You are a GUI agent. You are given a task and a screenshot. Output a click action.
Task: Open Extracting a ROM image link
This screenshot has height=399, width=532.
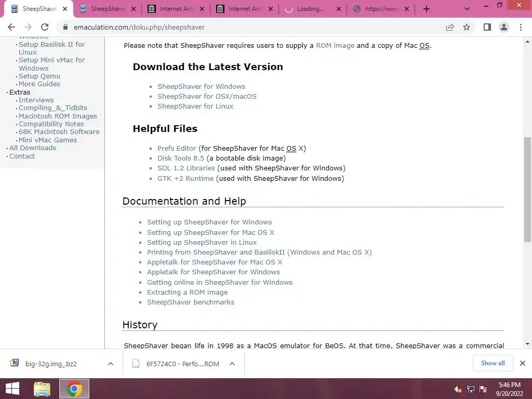tap(187, 292)
